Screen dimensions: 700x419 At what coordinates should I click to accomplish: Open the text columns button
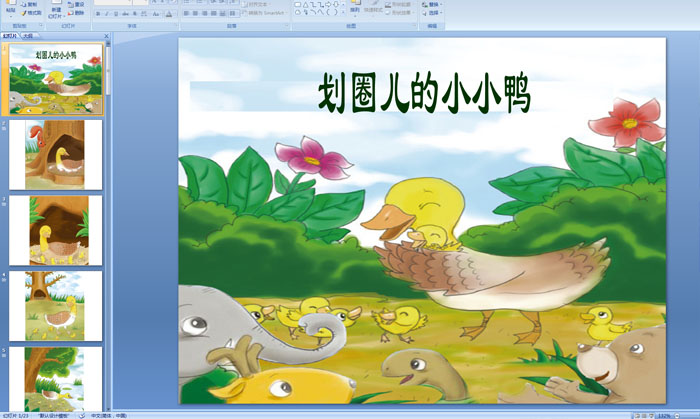[x=233, y=13]
